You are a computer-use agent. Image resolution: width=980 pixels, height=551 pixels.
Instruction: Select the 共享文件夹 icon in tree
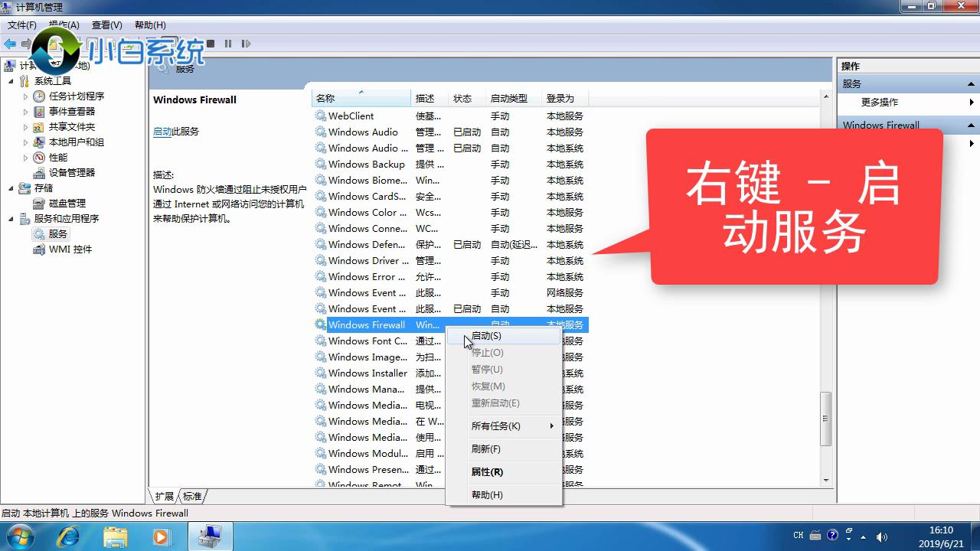pyautogui.click(x=39, y=127)
